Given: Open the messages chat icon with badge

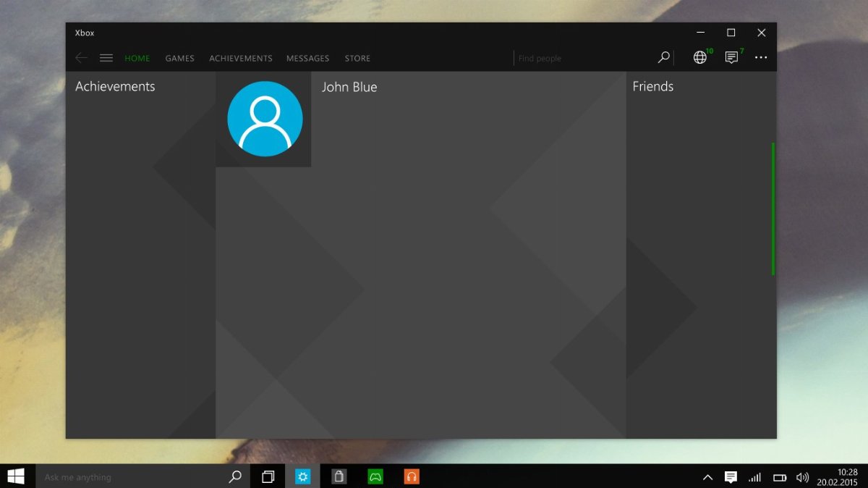Looking at the screenshot, I should 731,58.
